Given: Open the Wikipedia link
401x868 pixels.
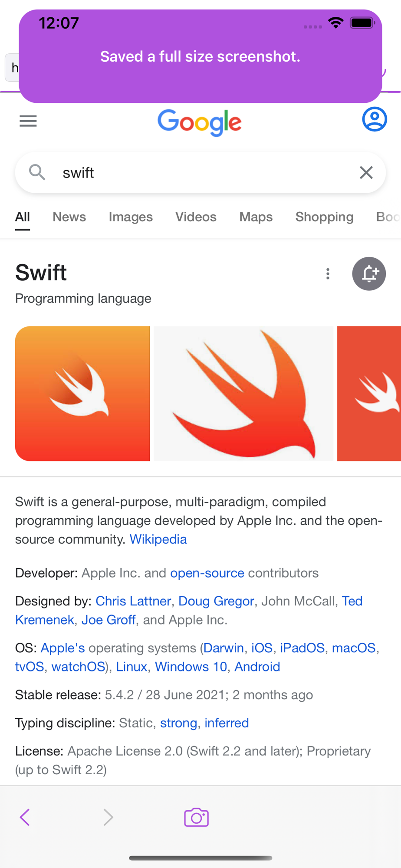Looking at the screenshot, I should tap(158, 539).
